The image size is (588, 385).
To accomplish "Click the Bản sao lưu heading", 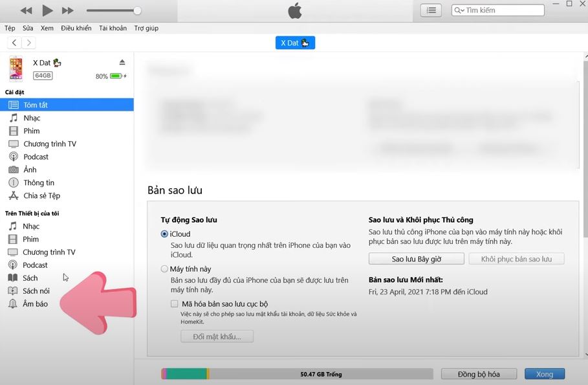I will 175,190.
